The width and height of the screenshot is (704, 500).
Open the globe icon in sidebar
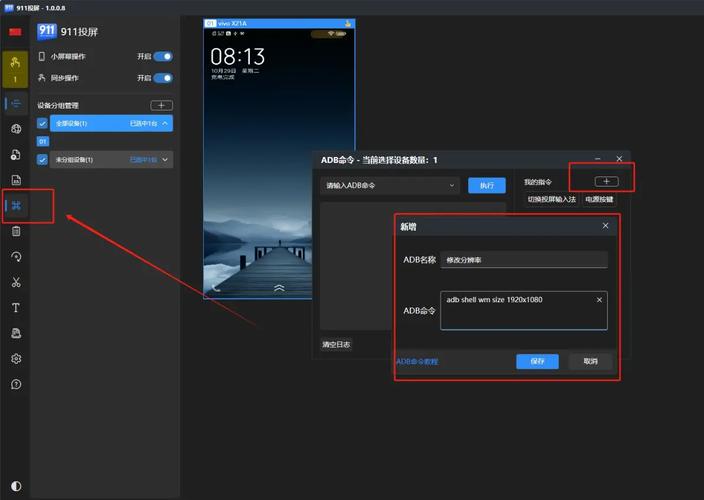(16, 129)
